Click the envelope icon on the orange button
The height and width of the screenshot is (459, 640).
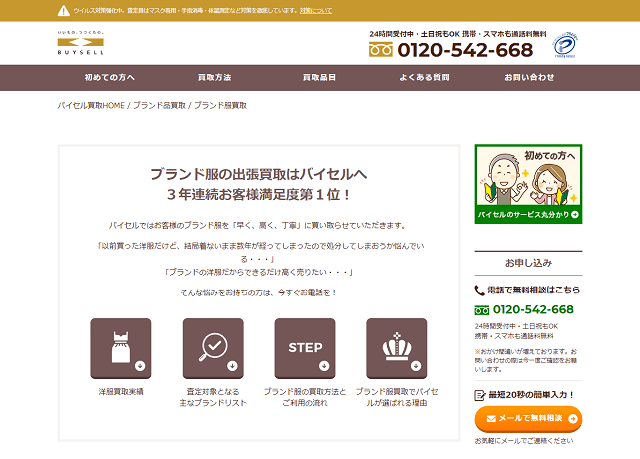tap(491, 419)
